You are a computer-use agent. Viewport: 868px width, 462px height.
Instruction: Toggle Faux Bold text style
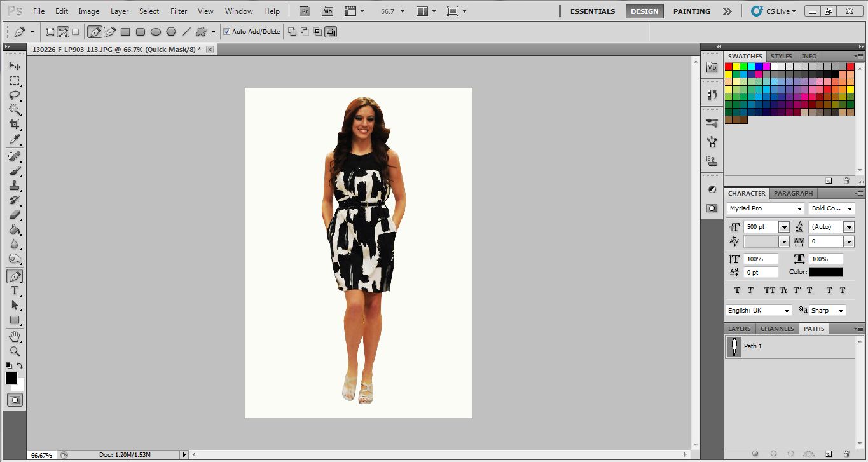pos(737,290)
